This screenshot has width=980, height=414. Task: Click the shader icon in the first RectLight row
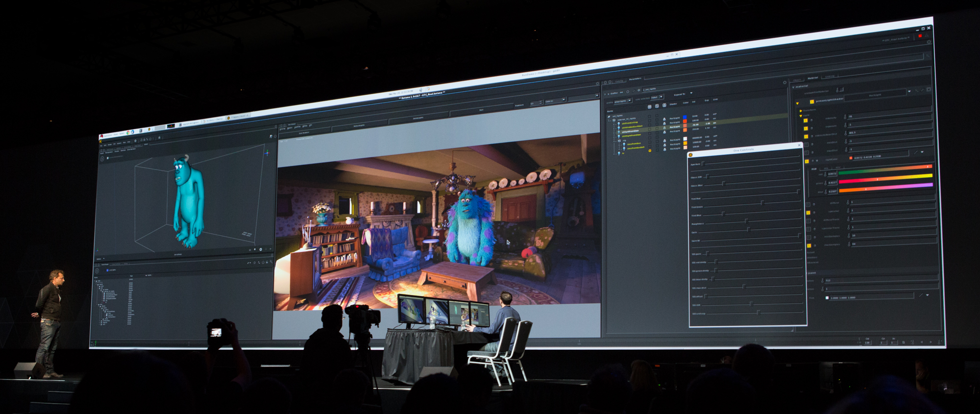pyautogui.click(x=664, y=119)
